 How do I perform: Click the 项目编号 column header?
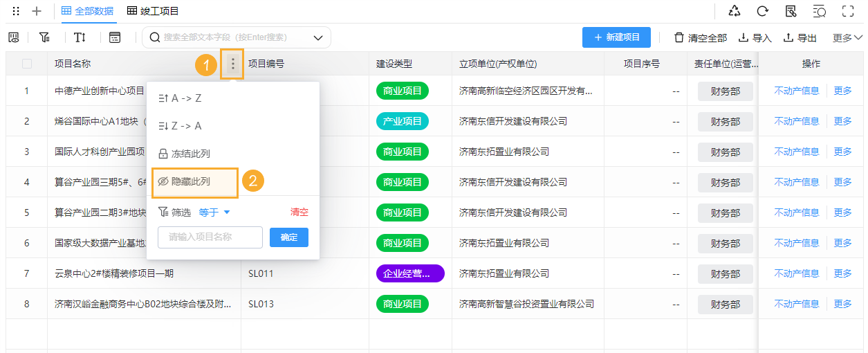click(x=266, y=64)
